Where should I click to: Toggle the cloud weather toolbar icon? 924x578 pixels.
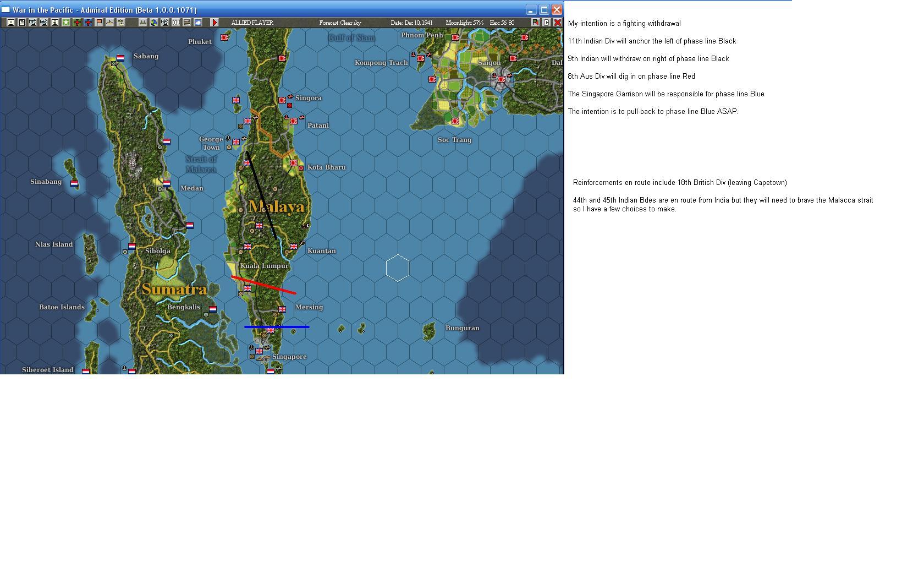[x=198, y=23]
